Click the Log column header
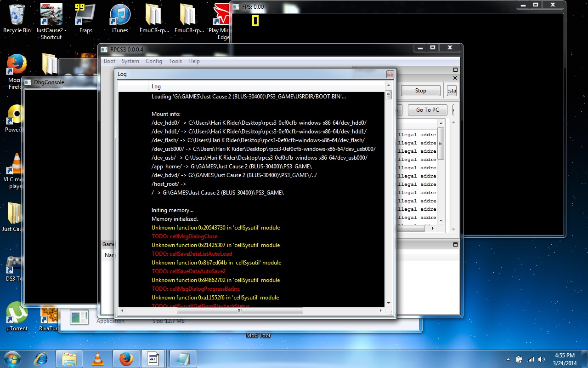Screen dimensions: 588x368 click(x=156, y=86)
